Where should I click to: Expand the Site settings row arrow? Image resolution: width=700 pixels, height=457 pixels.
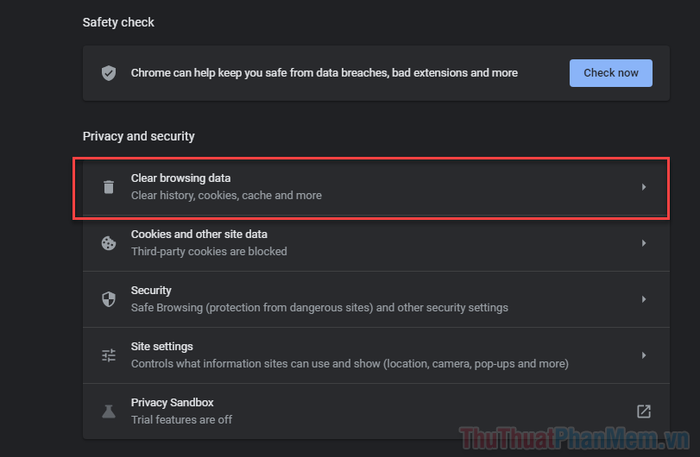click(643, 355)
